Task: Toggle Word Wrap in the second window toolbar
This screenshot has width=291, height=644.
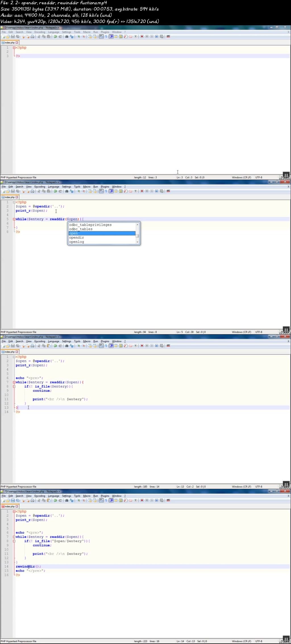Action: [x=101, y=191]
